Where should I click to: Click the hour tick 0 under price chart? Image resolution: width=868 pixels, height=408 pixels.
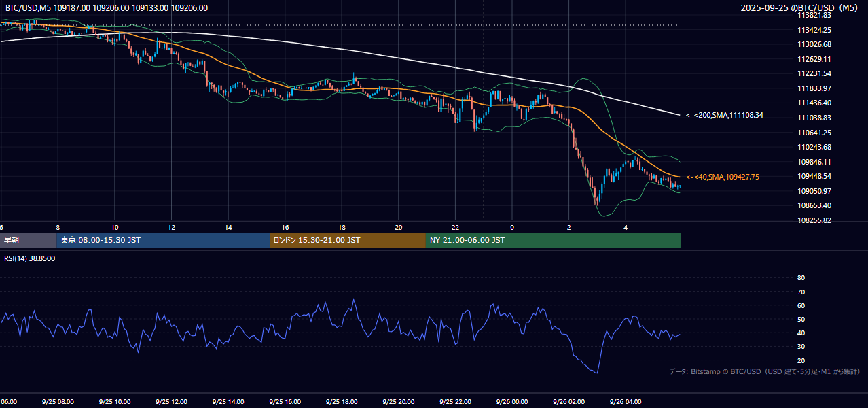(512, 227)
